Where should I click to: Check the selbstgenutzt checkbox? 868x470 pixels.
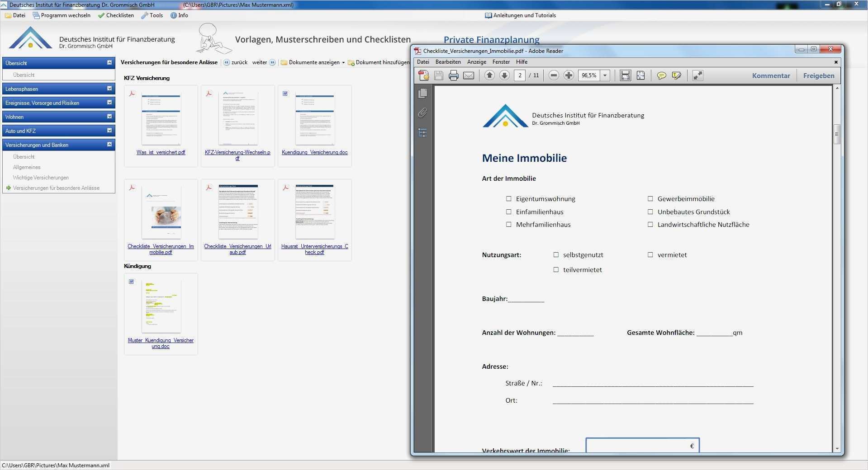coord(556,255)
